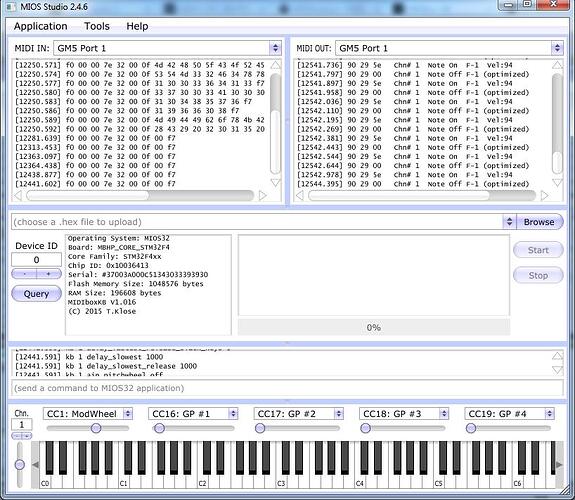This screenshot has height=500, width=575.
Task: Click terminal log scroll down arrow
Action: click(x=557, y=369)
